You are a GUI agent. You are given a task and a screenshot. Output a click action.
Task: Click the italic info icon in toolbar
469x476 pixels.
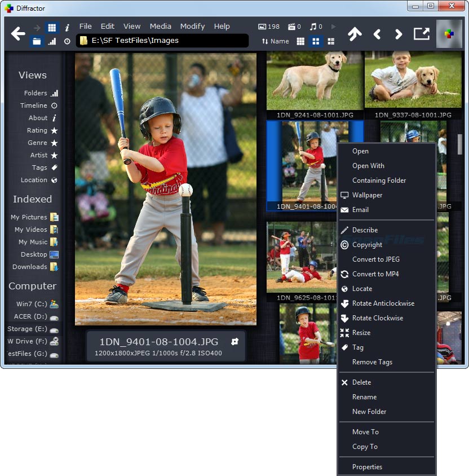point(67,27)
